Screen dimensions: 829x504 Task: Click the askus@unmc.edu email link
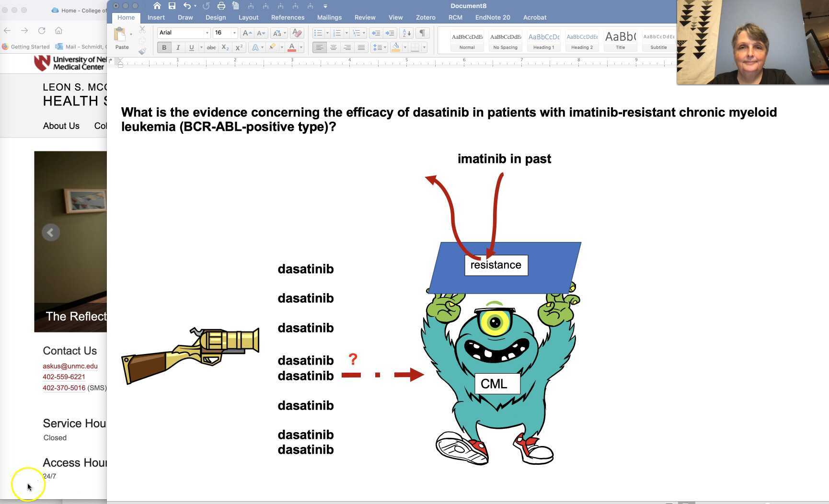[x=70, y=366]
